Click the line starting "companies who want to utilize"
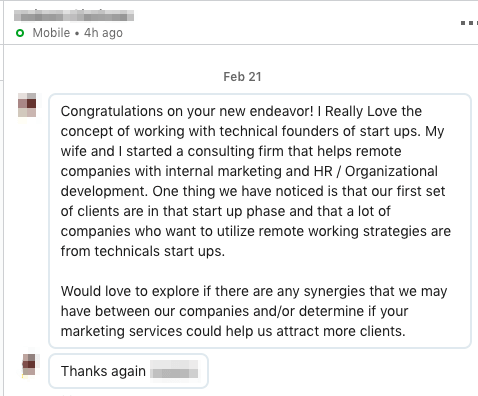The image size is (478, 396). pos(256,231)
